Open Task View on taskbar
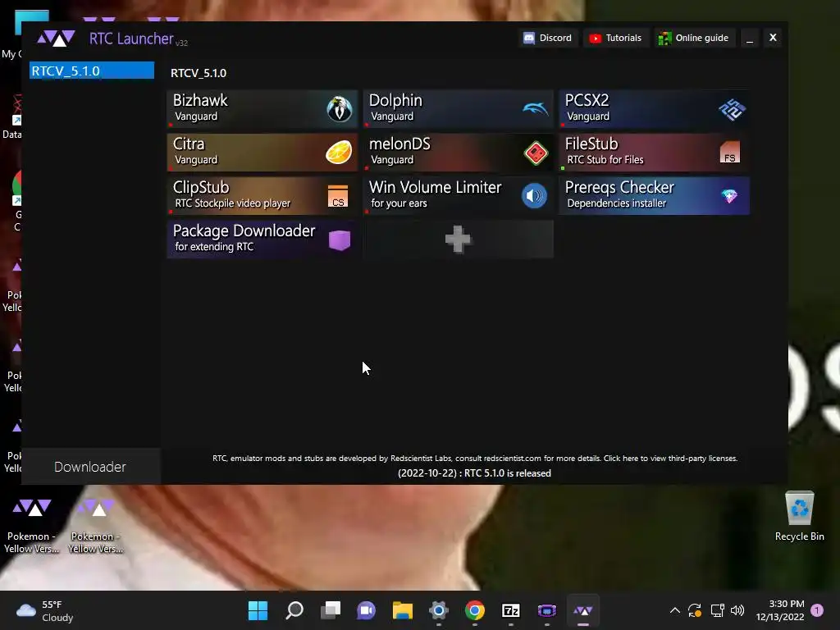Image resolution: width=840 pixels, height=630 pixels. tap(331, 610)
